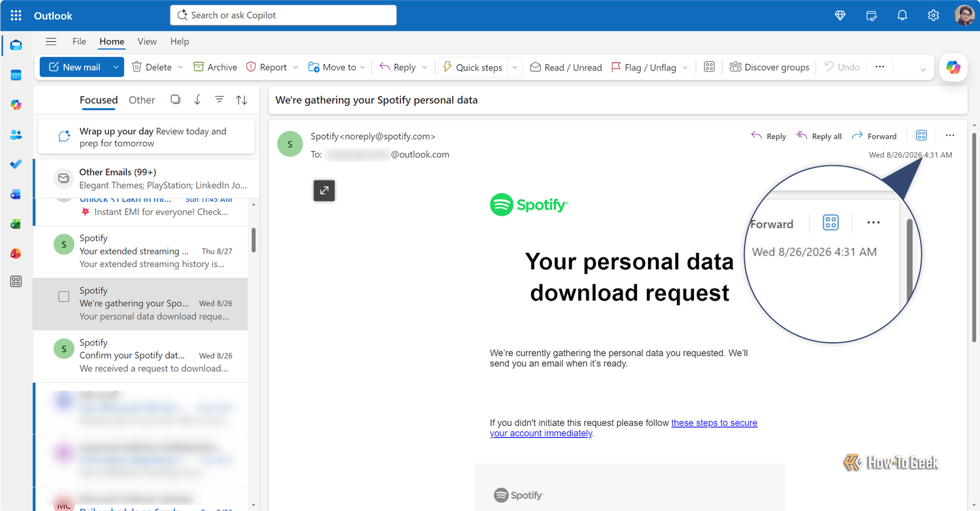Click the Search or ask Copilot field
The width and height of the screenshot is (980, 511).
283,15
